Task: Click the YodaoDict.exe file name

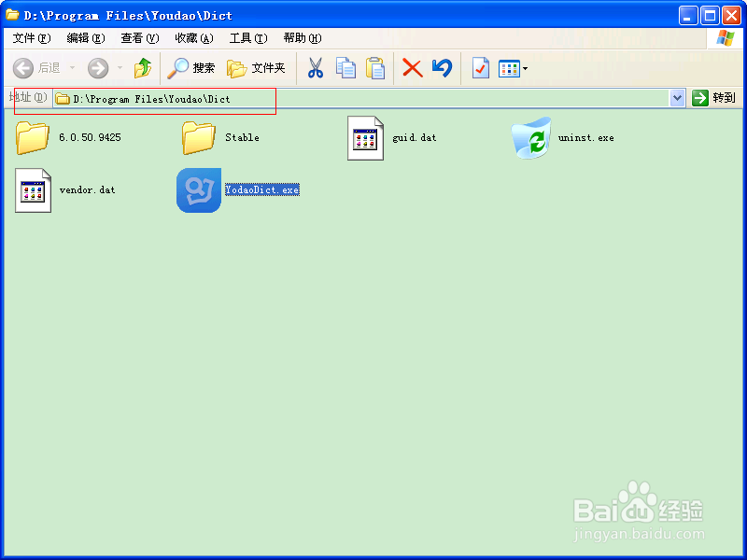Action: 262,189
